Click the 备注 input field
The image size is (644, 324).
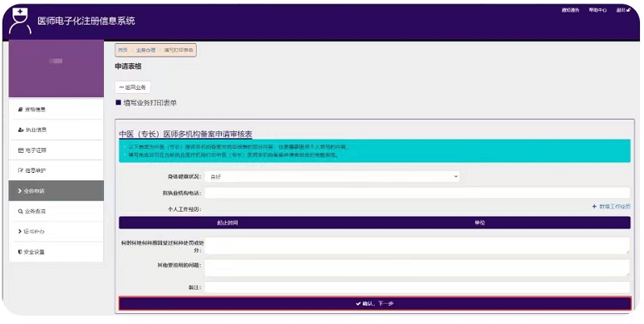(x=417, y=287)
